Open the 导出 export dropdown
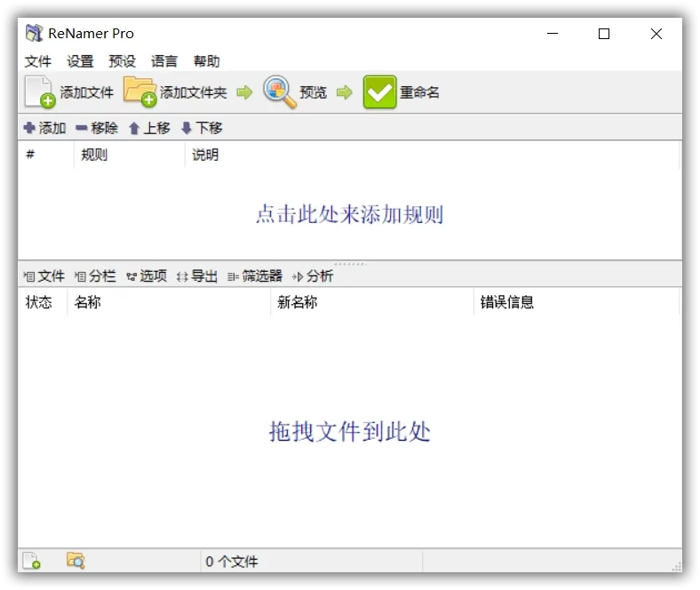Screen dimensions: 700x590 pyautogui.click(x=197, y=276)
